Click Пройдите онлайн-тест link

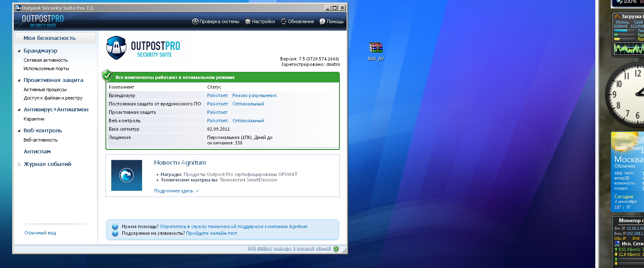pyautogui.click(x=211, y=233)
